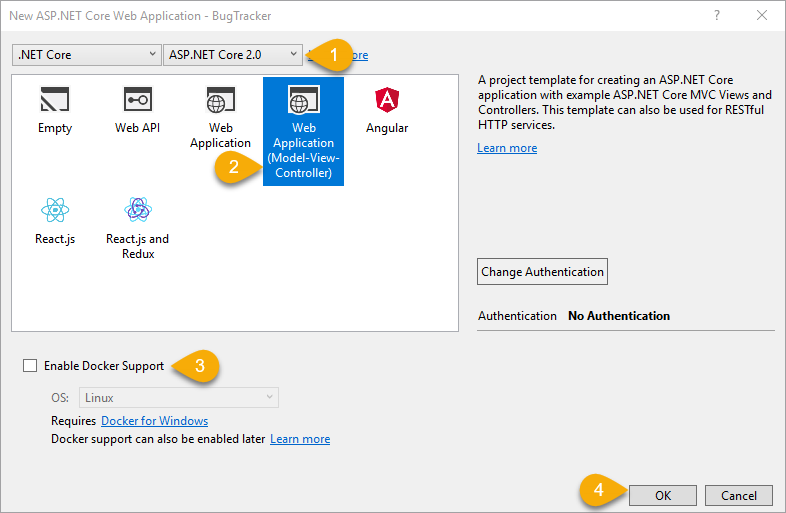The height and width of the screenshot is (513, 786).
Task: Open Learn more link under template description
Action: click(507, 148)
